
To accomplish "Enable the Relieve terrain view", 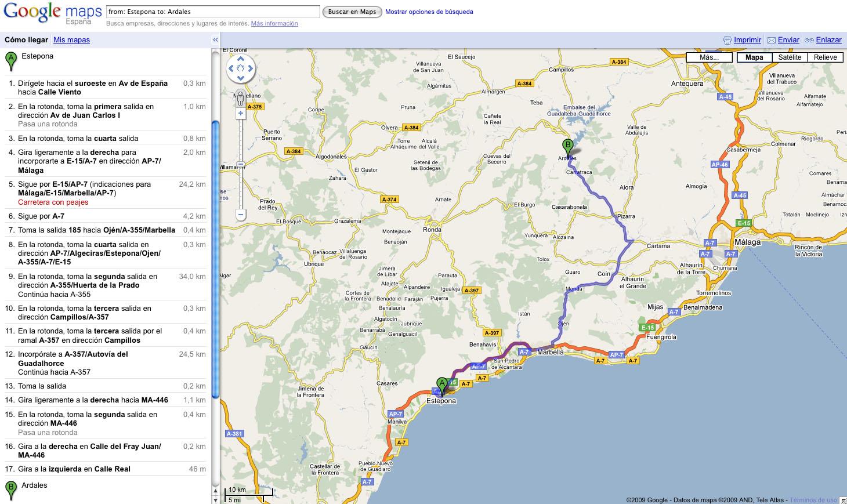I will click(x=826, y=57).
